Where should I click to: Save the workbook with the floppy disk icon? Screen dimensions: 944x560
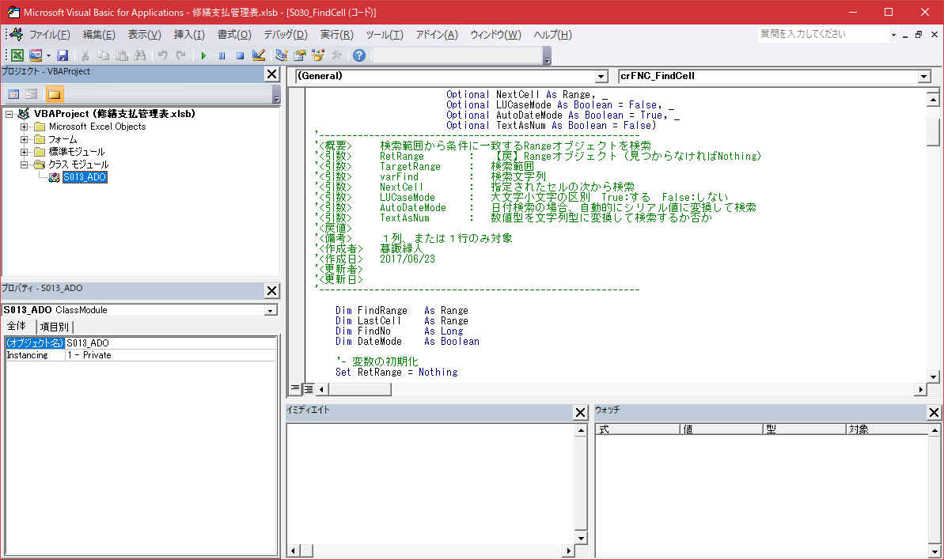tap(63, 55)
